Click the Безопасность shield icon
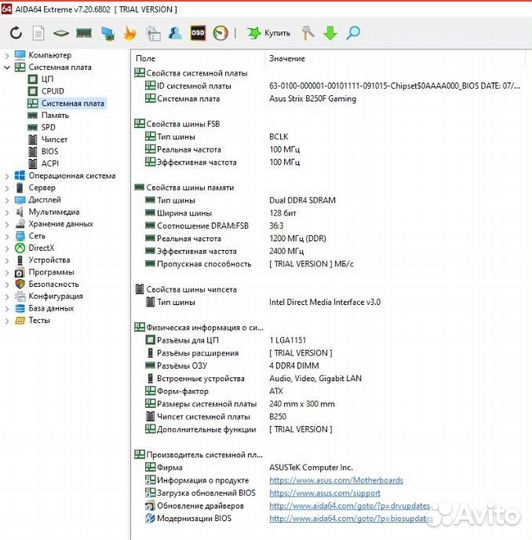This screenshot has width=532, height=540. (x=20, y=284)
